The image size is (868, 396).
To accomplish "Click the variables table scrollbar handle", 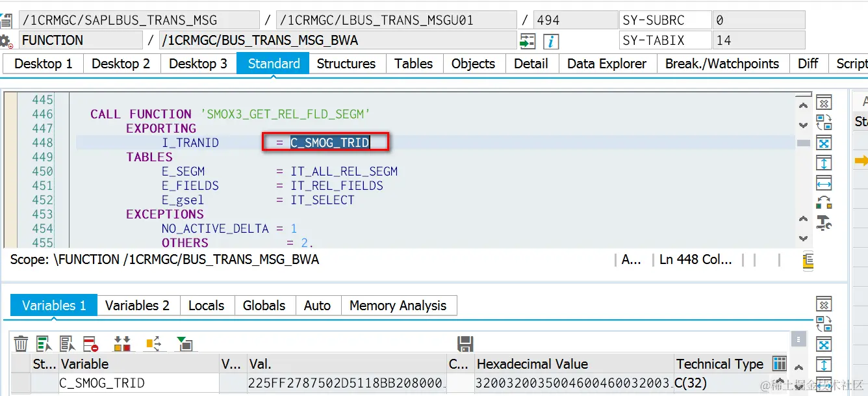I will click(799, 339).
